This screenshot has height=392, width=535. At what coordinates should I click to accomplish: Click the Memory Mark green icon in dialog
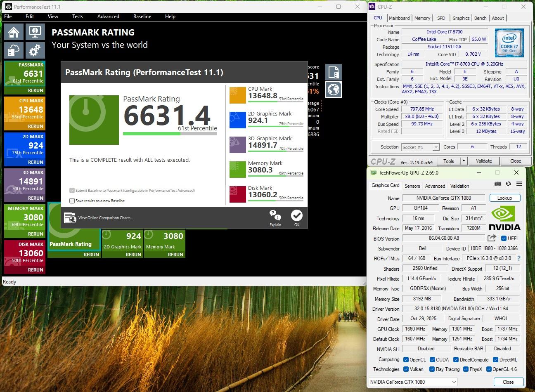[238, 170]
